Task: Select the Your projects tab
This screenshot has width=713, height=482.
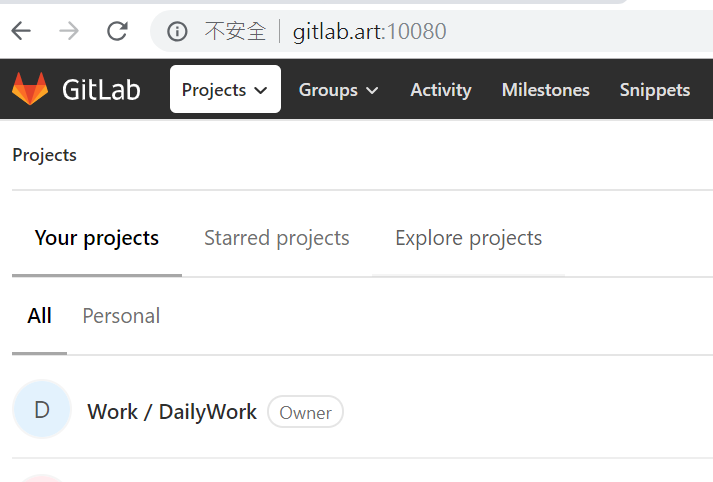Action: coord(97,238)
